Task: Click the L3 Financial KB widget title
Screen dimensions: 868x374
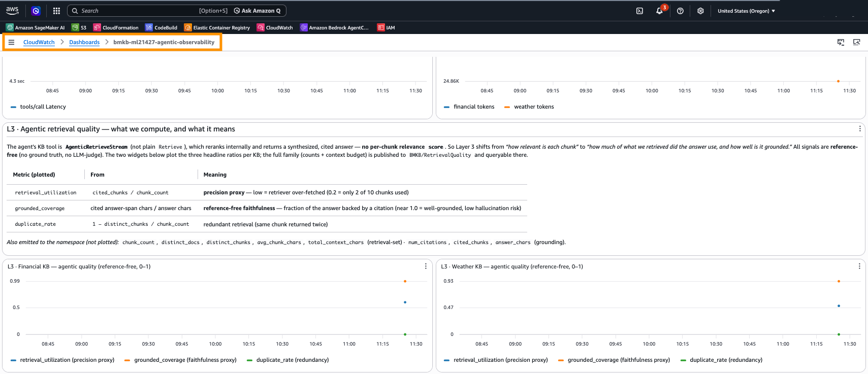Action: [x=79, y=266]
